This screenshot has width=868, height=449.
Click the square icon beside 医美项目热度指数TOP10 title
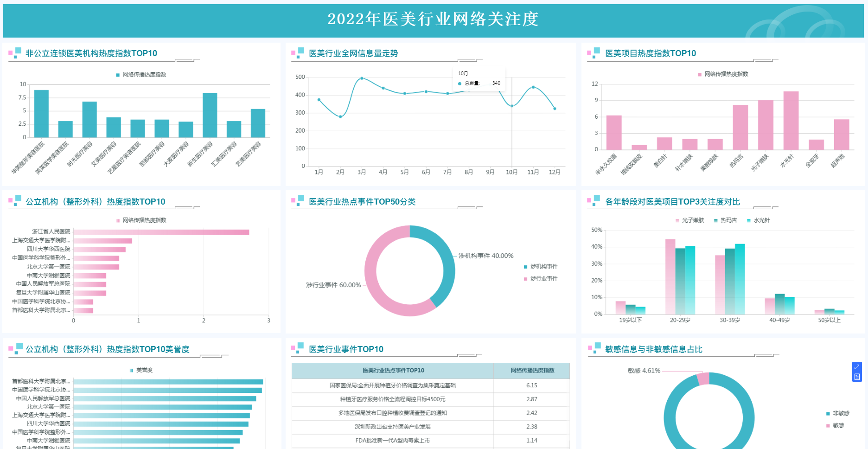594,52
